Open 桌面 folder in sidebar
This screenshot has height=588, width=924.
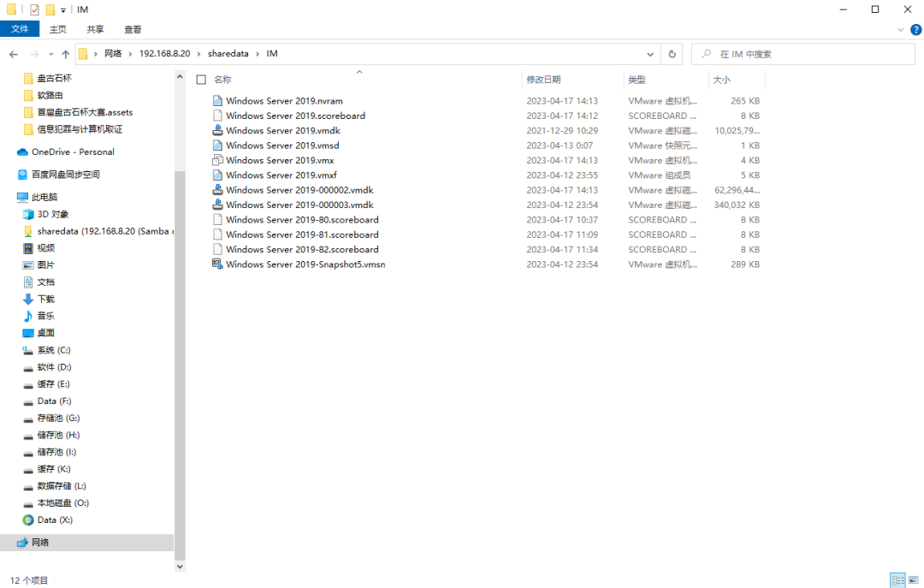38,333
